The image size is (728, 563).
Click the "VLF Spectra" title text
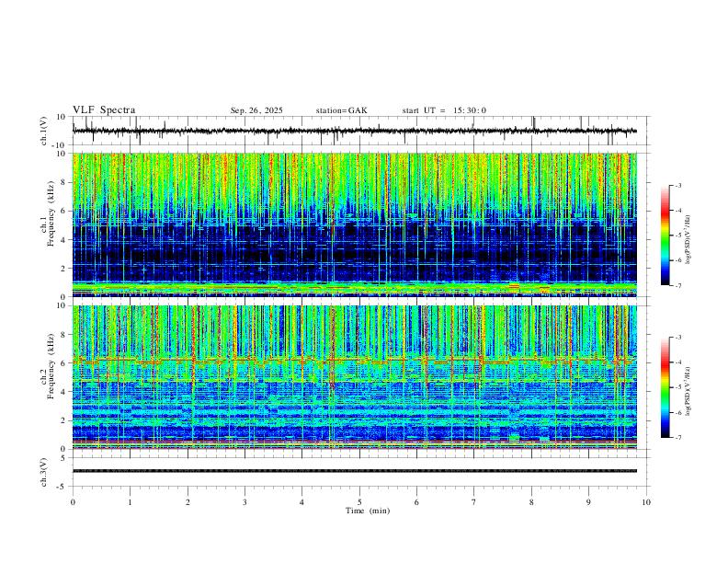(x=104, y=110)
